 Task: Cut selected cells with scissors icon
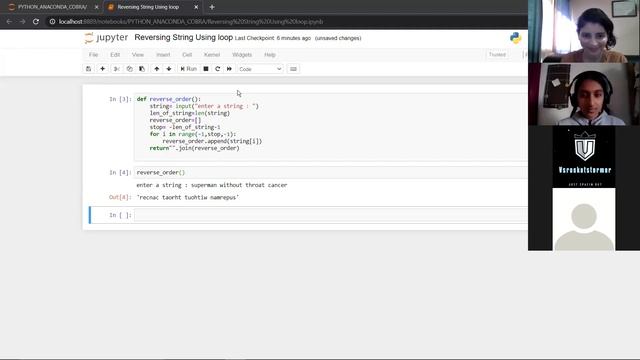pyautogui.click(x=116, y=69)
